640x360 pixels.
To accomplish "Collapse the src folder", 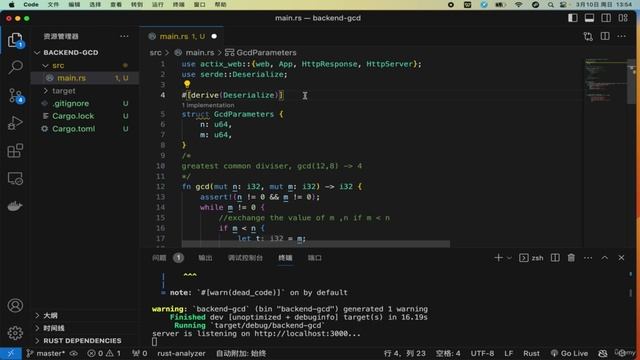I will point(45,65).
